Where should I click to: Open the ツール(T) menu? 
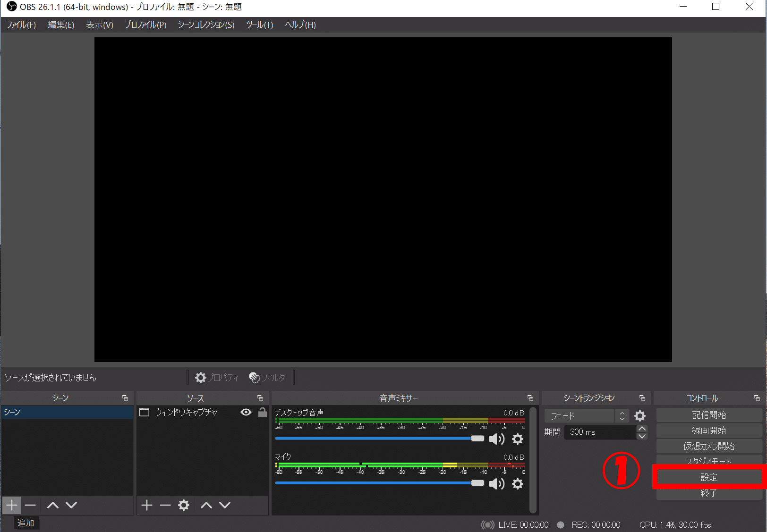[x=259, y=25]
